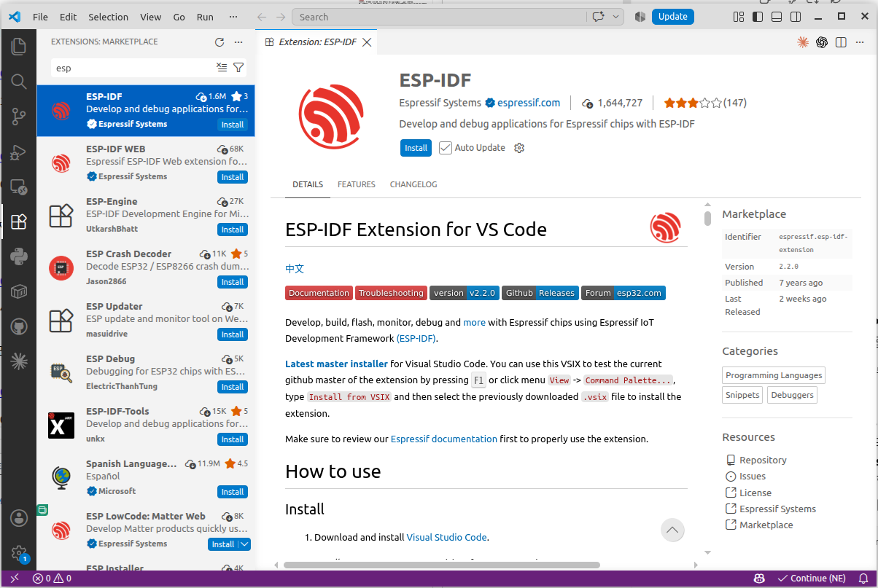Click the horizontal scrollbar of details pane
878x588 pixels.
[441, 564]
